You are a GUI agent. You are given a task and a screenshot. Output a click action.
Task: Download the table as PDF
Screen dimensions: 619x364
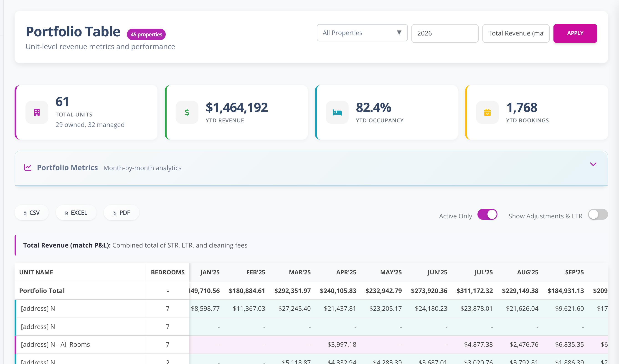(121, 213)
